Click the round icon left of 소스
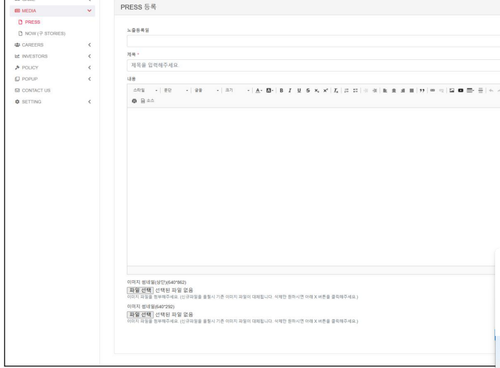This screenshot has height=368, width=500. [x=134, y=101]
